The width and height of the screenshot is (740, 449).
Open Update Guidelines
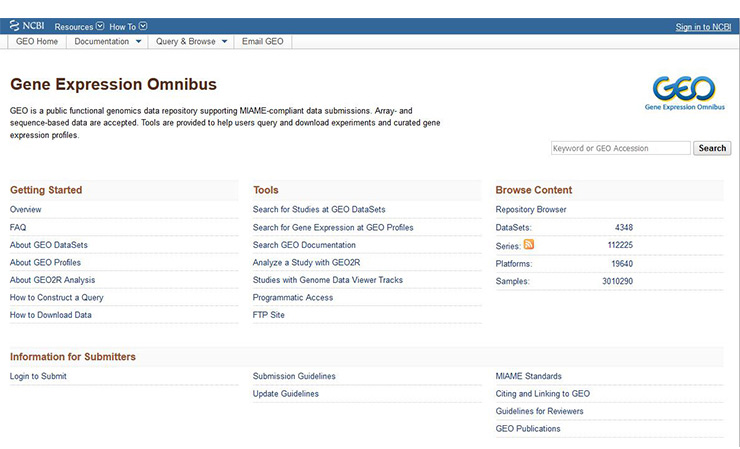point(286,394)
